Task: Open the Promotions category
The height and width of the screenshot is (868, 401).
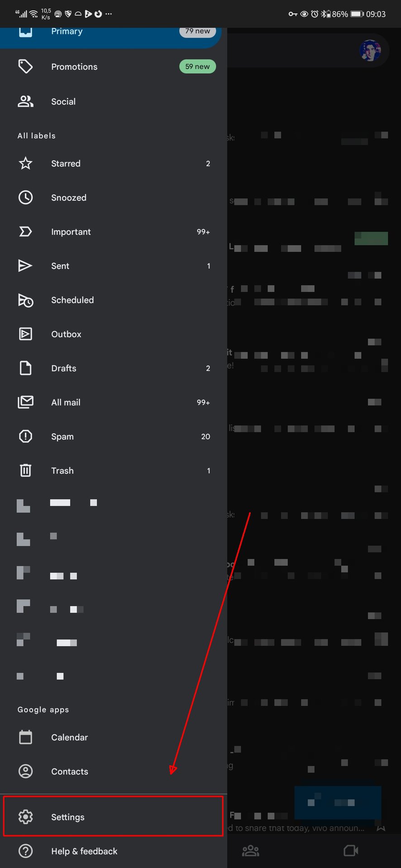Action: pos(113,66)
